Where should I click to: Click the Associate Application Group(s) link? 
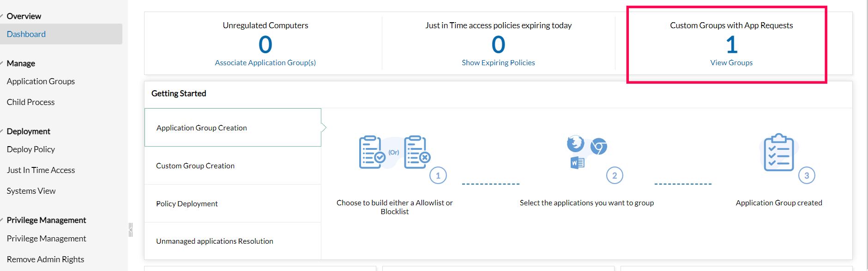265,62
